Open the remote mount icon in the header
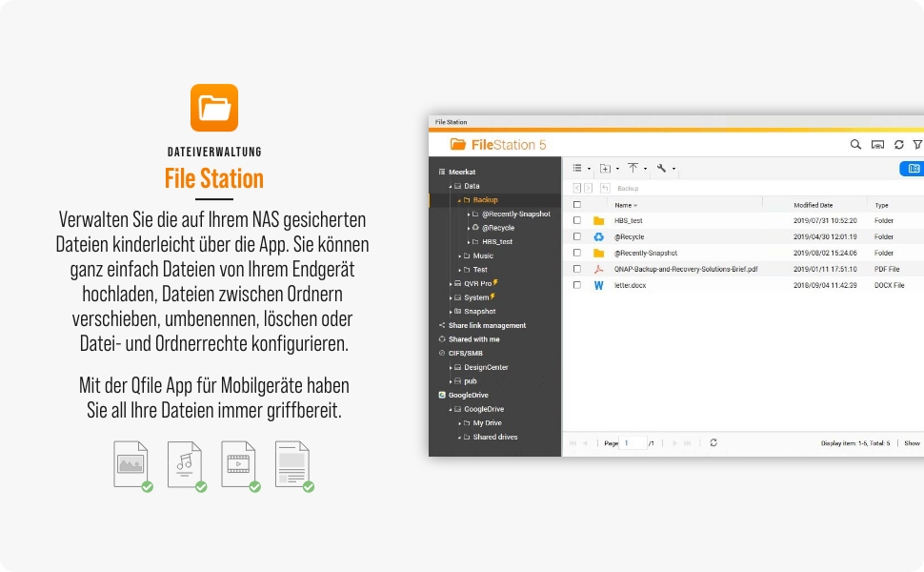 877,145
